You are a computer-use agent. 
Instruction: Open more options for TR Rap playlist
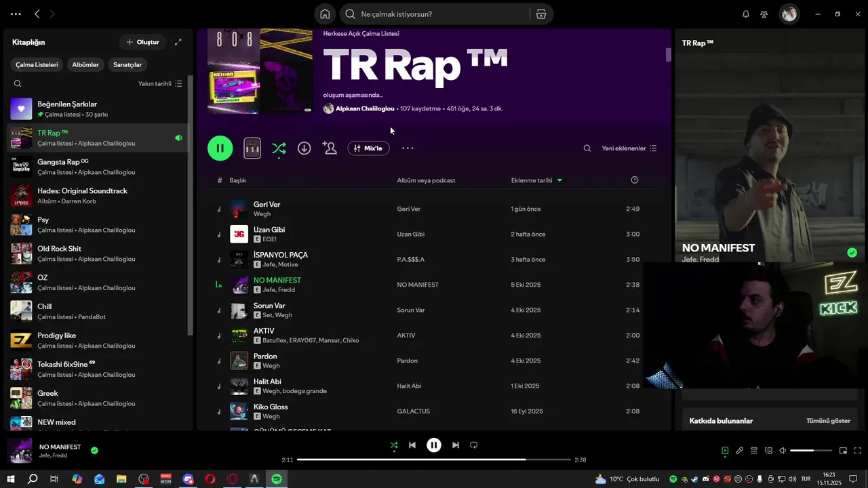tap(408, 148)
